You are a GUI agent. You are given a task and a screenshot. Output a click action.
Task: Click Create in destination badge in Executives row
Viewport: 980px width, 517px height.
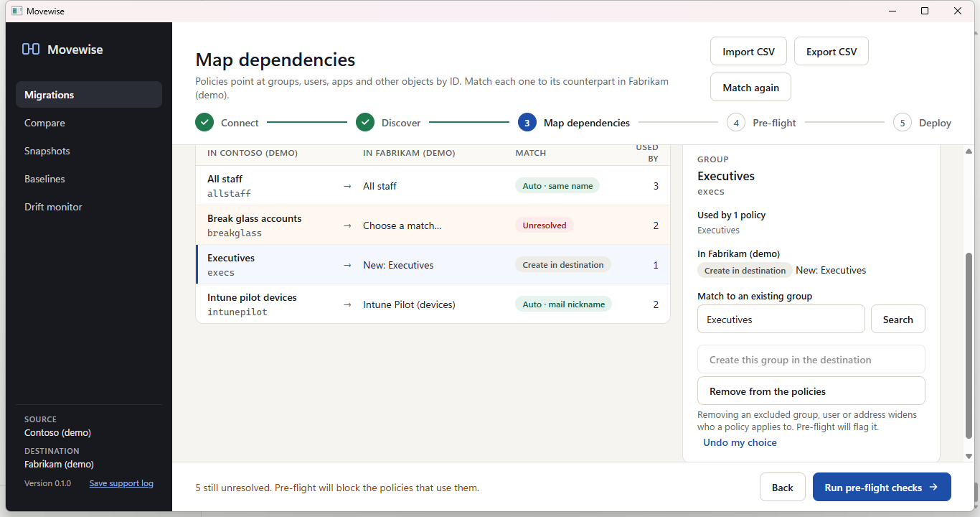(563, 265)
